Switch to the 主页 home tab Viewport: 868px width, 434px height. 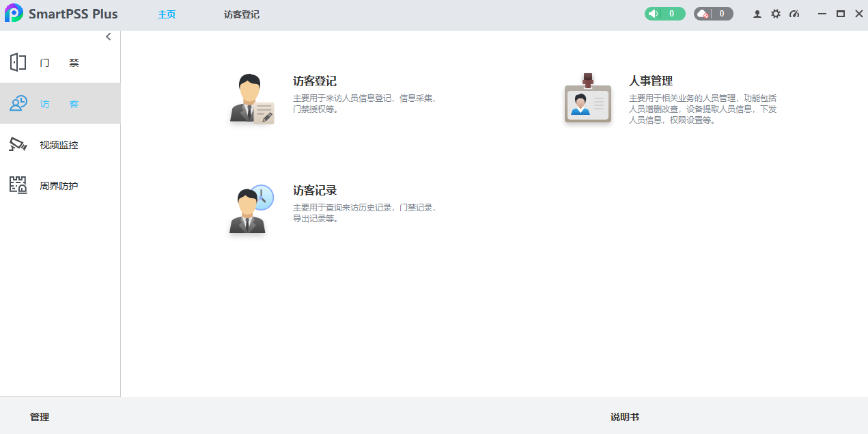167,13
